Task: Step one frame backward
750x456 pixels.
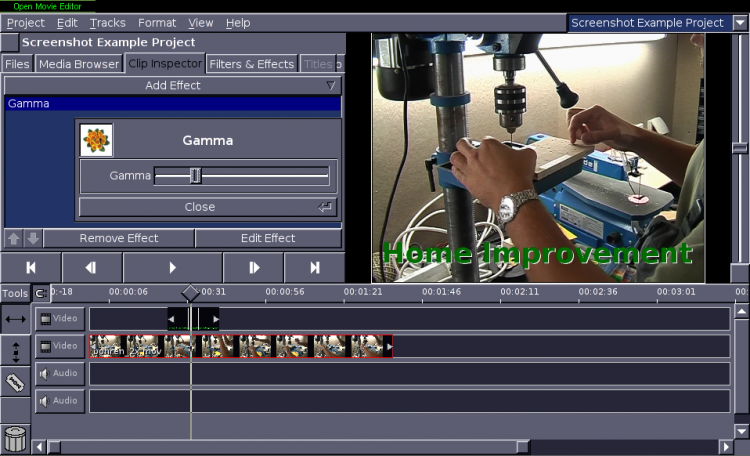Action: [91, 267]
